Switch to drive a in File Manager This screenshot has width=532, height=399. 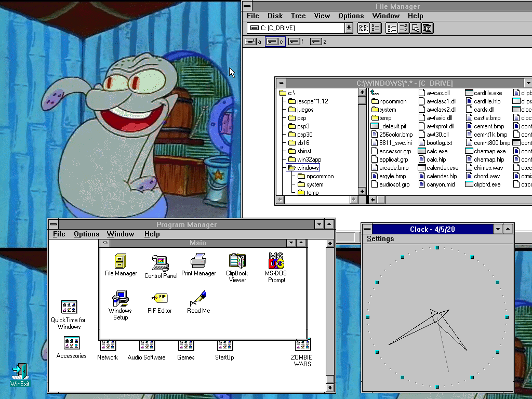point(252,42)
